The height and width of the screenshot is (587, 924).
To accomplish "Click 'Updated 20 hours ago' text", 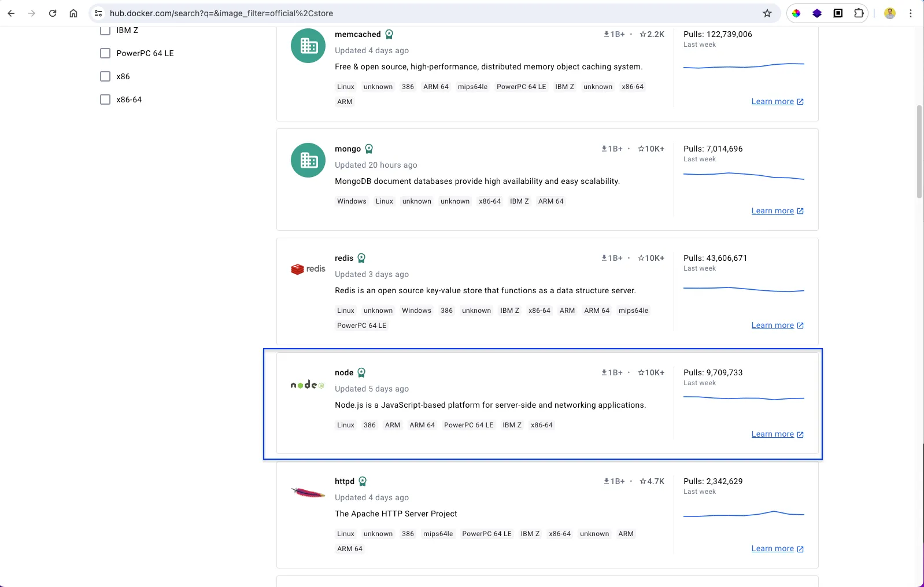I will (x=376, y=165).
